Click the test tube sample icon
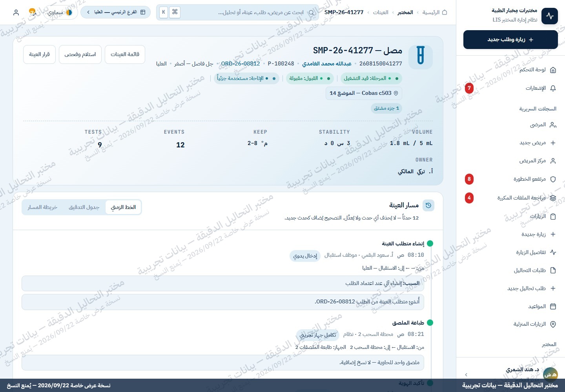The image size is (565, 392). click(x=421, y=57)
